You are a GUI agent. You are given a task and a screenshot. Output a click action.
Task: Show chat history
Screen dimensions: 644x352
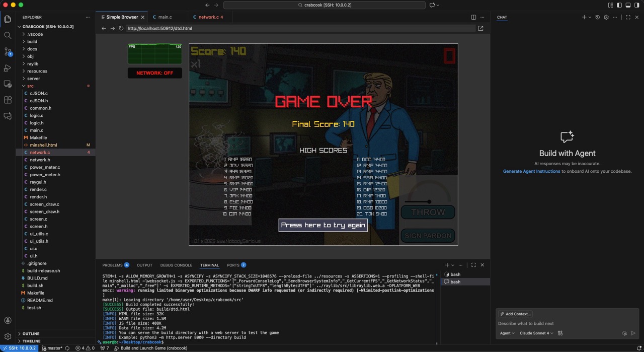(x=598, y=17)
